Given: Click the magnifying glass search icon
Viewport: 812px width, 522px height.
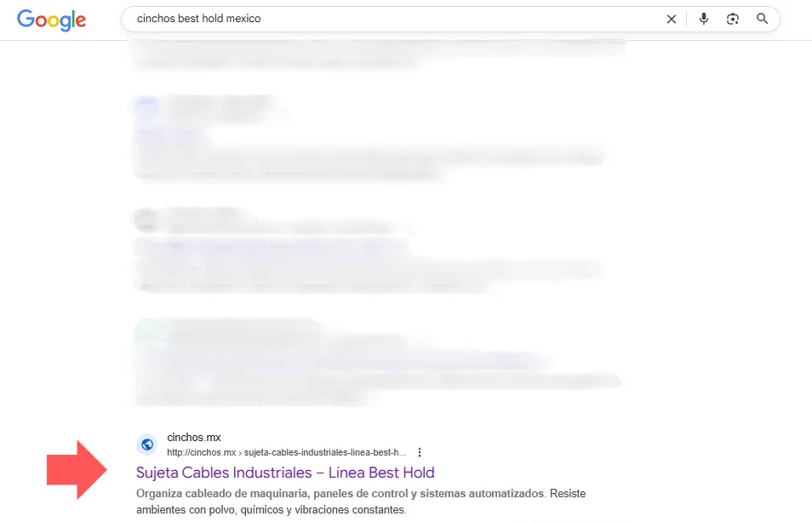Looking at the screenshot, I should pyautogui.click(x=762, y=19).
